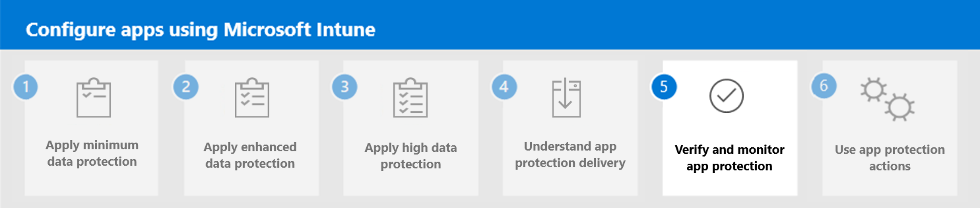Click "Verify and monitor app protection" text
The width and height of the screenshot is (980, 208).
[x=729, y=158]
